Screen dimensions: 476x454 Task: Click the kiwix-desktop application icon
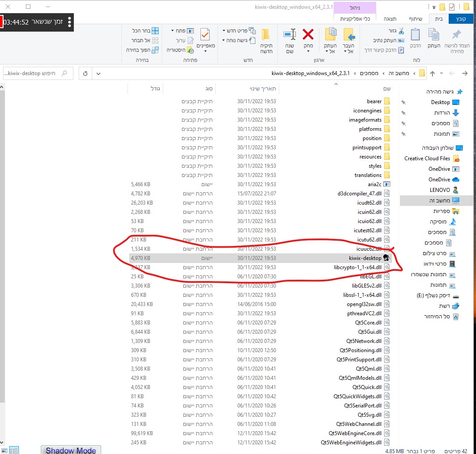pyautogui.click(x=386, y=258)
